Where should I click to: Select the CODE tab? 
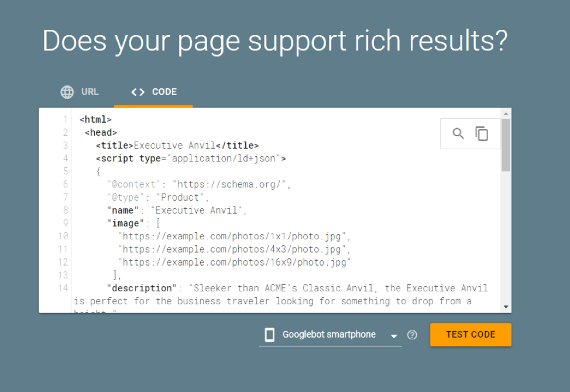[x=153, y=92]
